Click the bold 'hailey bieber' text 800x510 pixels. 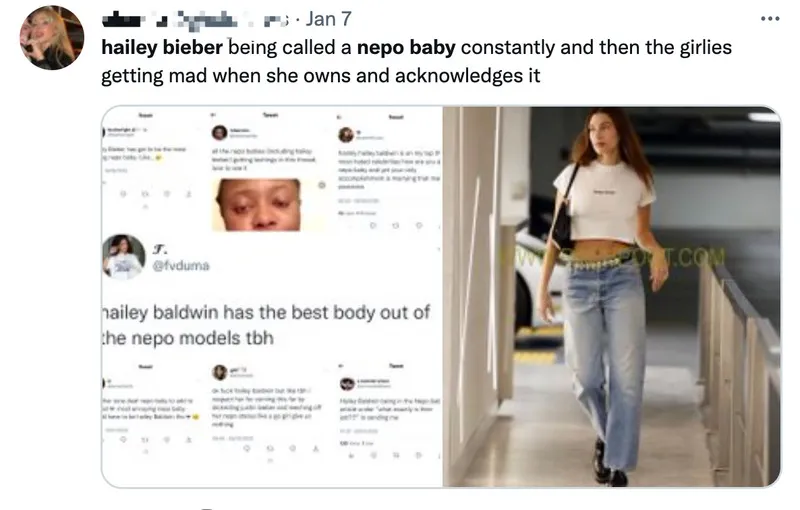162,47
